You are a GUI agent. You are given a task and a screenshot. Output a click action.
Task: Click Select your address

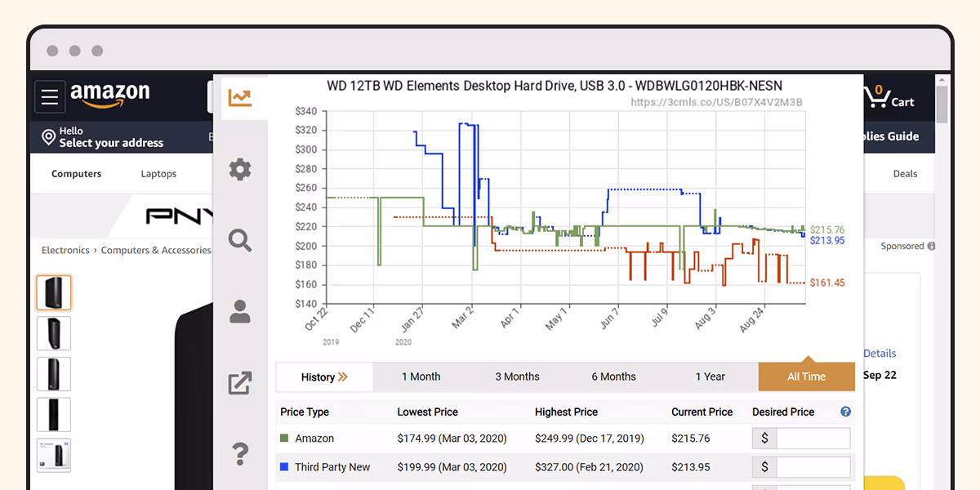[x=111, y=143]
